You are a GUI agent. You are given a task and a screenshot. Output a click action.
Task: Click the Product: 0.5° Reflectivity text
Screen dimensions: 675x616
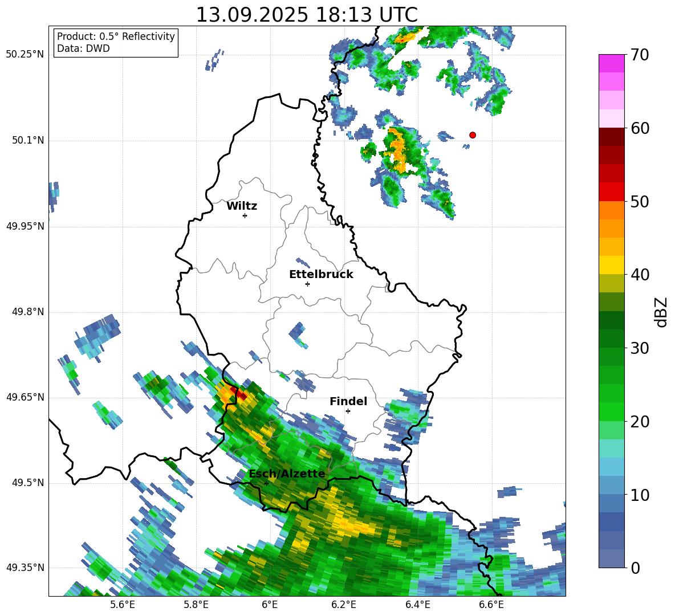pos(116,36)
